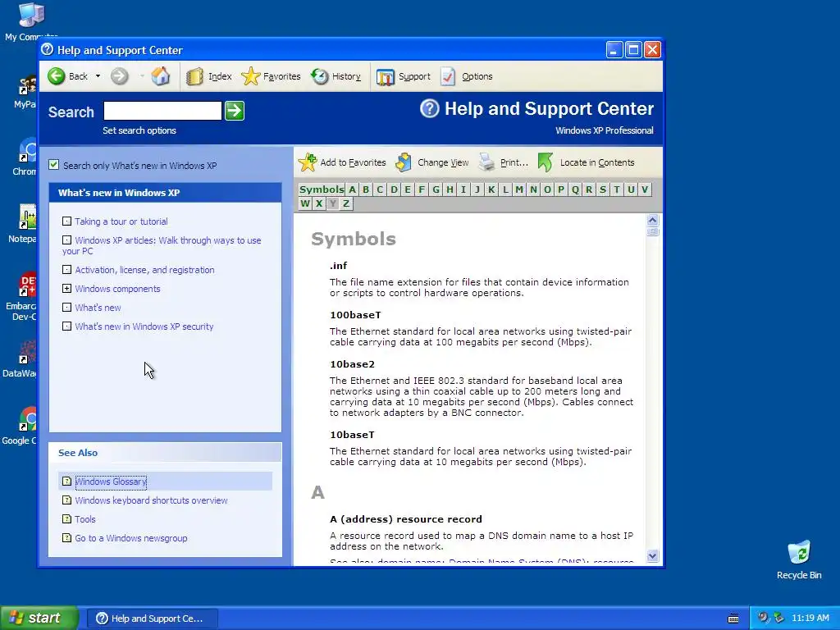Toggle Search only What's new checkbox
The height and width of the screenshot is (630, 840).
click(x=53, y=164)
